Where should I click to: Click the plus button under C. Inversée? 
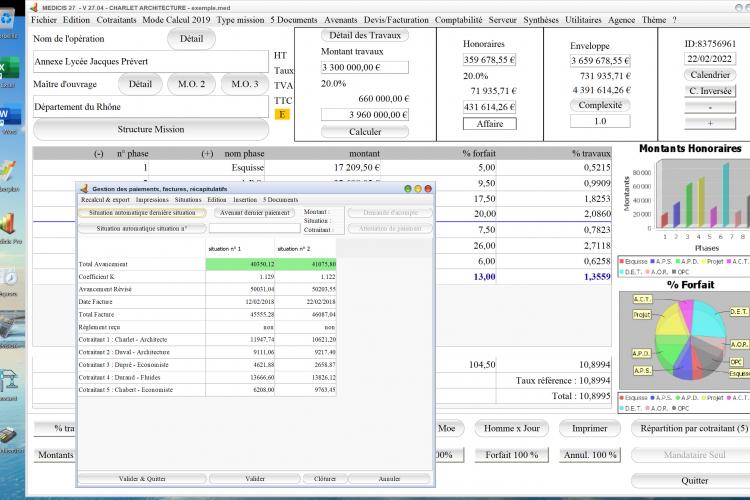pos(710,123)
